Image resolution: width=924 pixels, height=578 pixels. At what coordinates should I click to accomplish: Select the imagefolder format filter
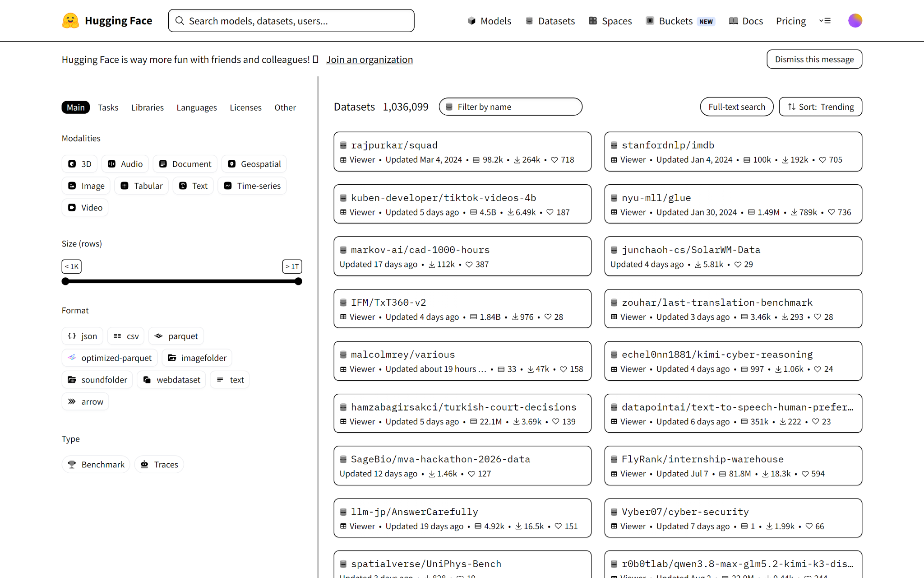pyautogui.click(x=197, y=358)
